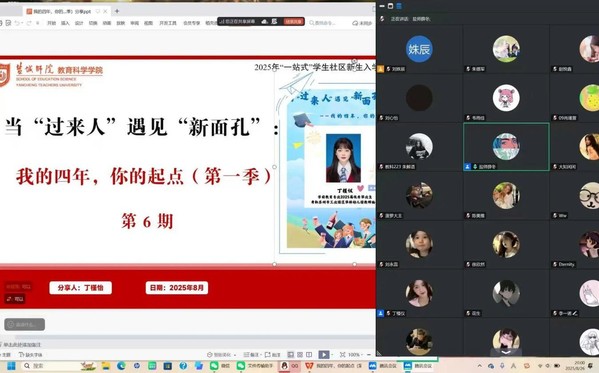
Task: Open the Insert ribbon tab
Action: [x=65, y=23]
